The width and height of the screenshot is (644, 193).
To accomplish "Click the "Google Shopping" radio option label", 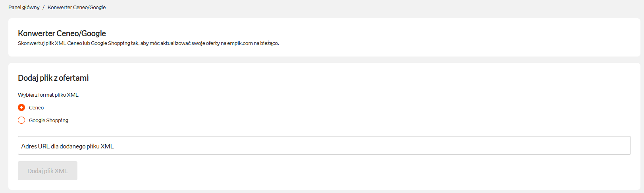I will click(48, 121).
